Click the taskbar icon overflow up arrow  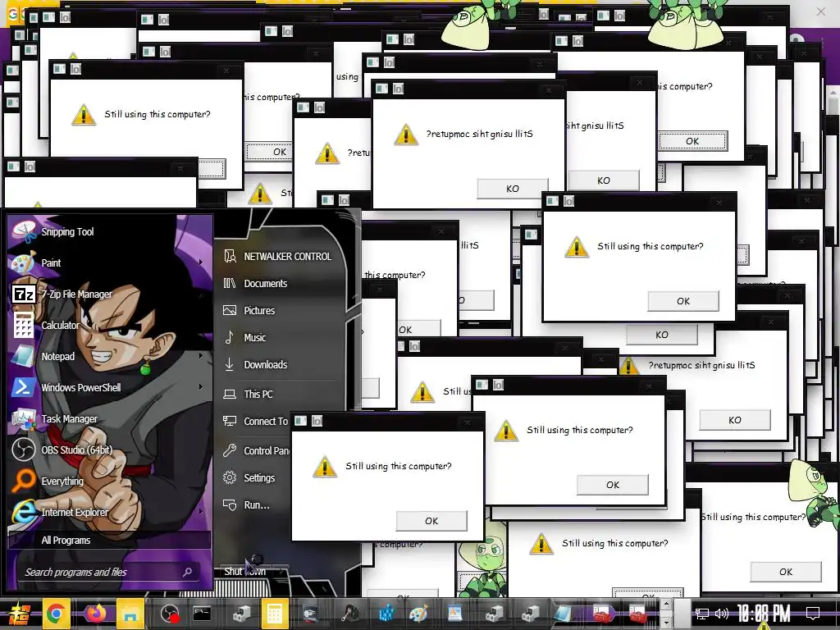(x=666, y=605)
